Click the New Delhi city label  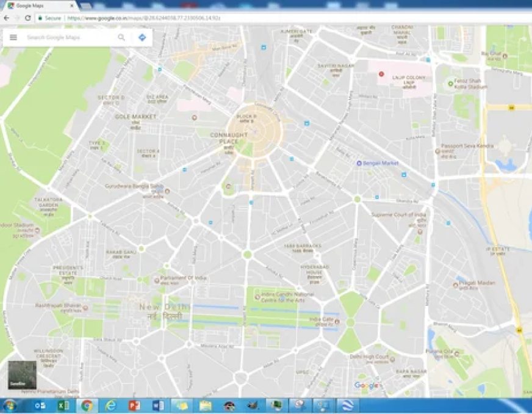coord(165,307)
